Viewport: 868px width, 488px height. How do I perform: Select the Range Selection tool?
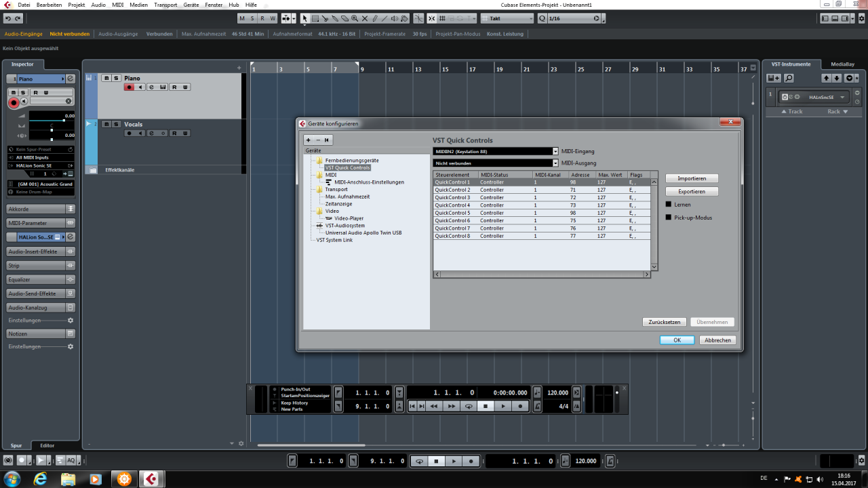(x=315, y=18)
